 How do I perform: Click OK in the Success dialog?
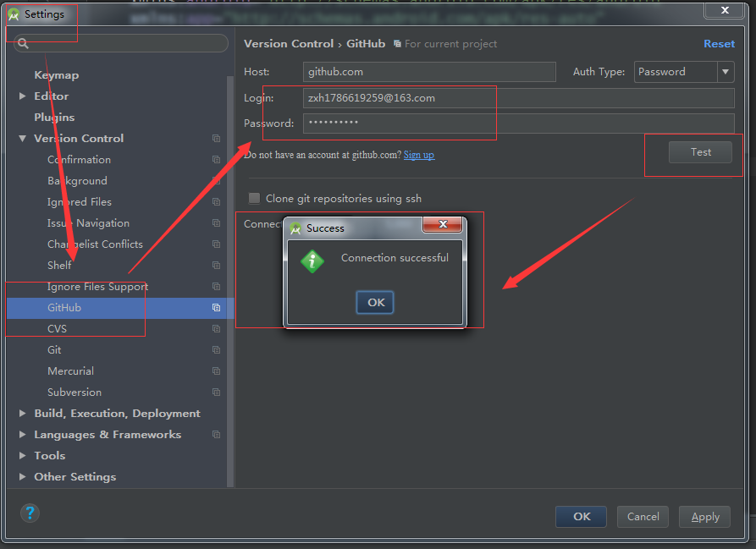click(375, 303)
